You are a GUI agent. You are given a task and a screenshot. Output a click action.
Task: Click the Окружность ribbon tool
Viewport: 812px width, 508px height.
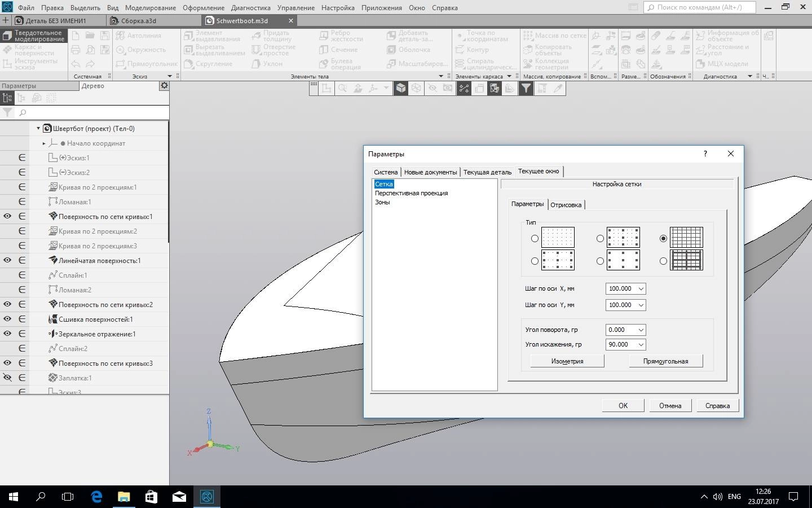(141, 50)
